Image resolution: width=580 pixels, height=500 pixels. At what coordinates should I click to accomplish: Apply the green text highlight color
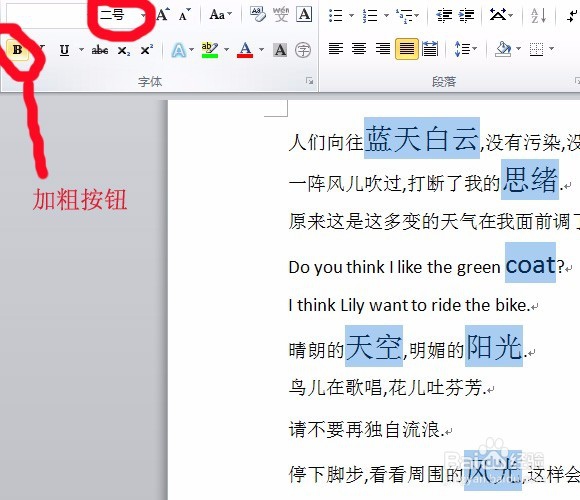209,50
